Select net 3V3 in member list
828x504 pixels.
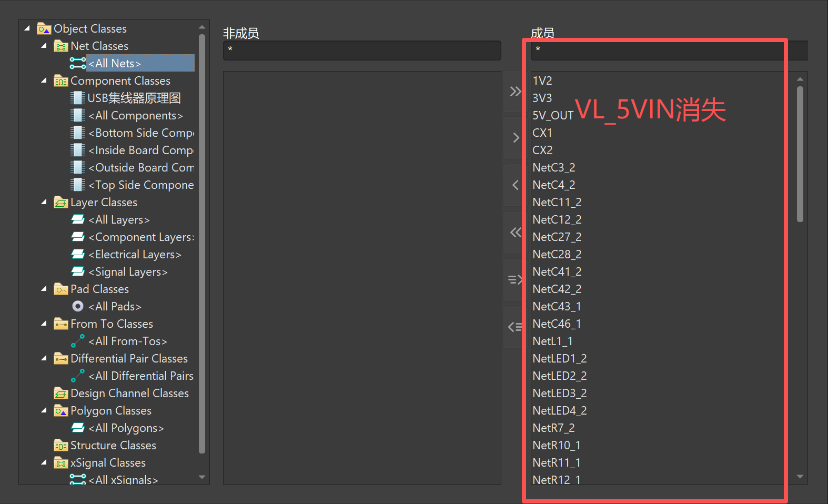coord(542,98)
